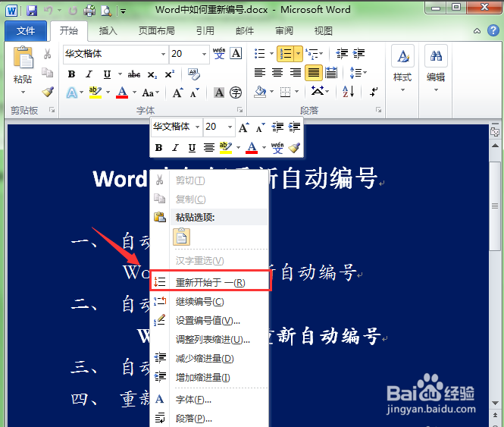
Task: Expand the Font dialog launcher
Action: 239,110
